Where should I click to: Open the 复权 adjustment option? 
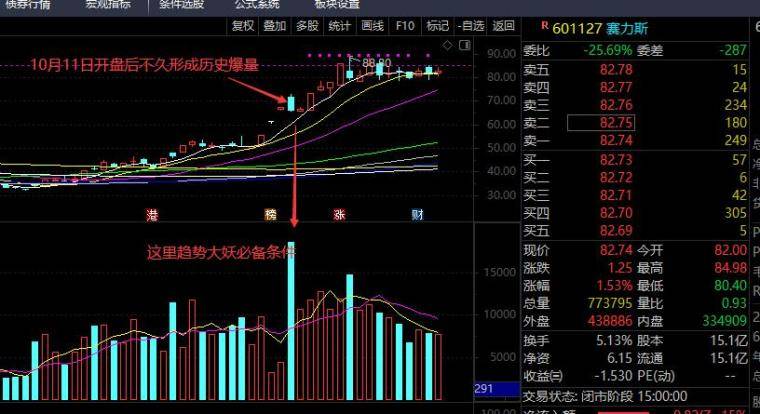[x=242, y=26]
